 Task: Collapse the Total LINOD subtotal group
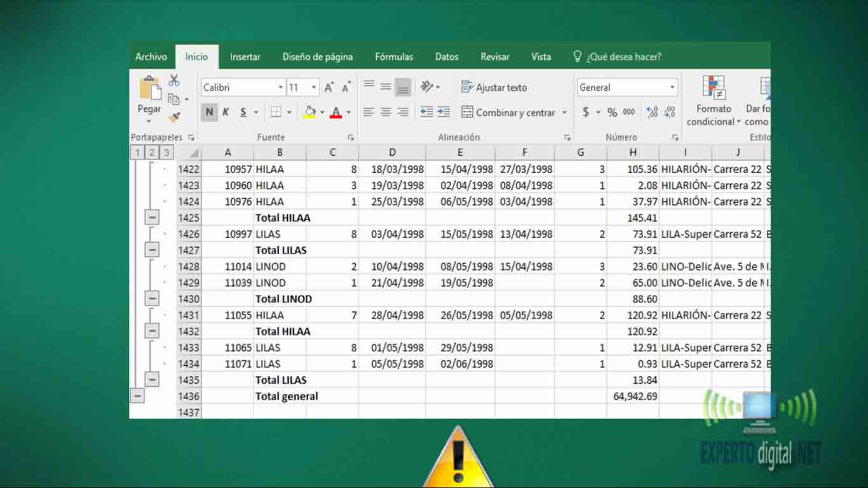[x=152, y=299]
